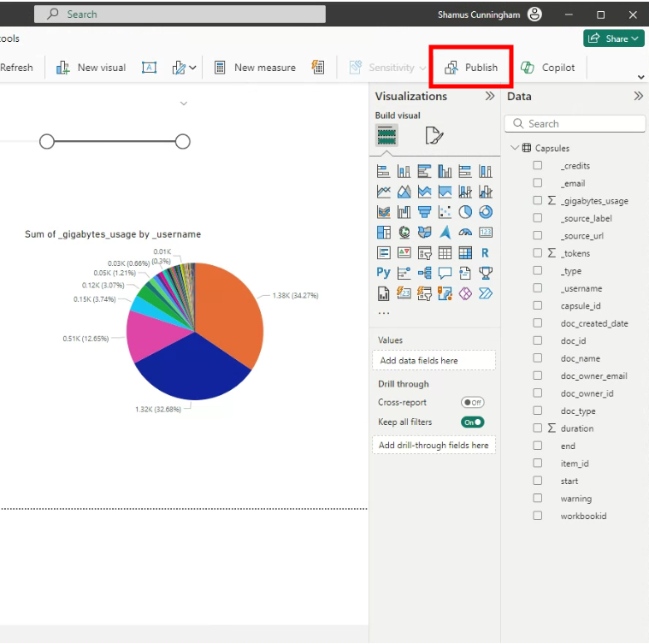Click the Copilot icon in the ribbon
The height and width of the screenshot is (644, 649).
(x=547, y=68)
